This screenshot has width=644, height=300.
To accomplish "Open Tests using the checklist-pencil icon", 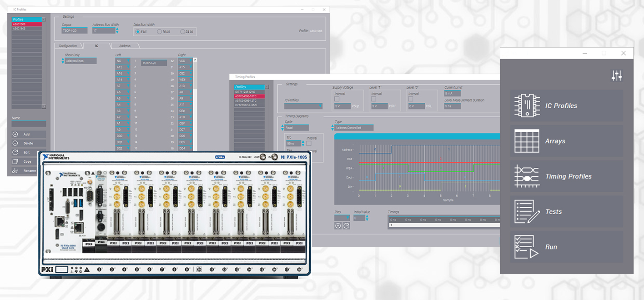I will (x=528, y=211).
